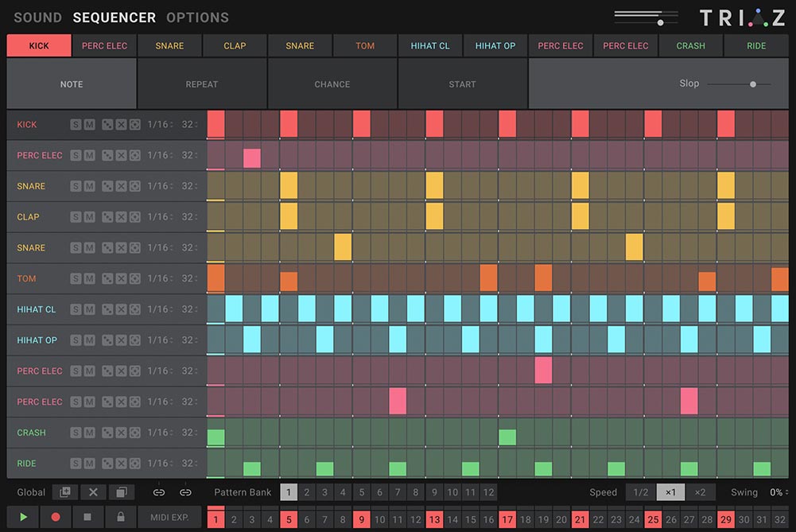Open the KICK row 1/16 step-rate dropdown
The width and height of the screenshot is (796, 532).
click(x=160, y=125)
